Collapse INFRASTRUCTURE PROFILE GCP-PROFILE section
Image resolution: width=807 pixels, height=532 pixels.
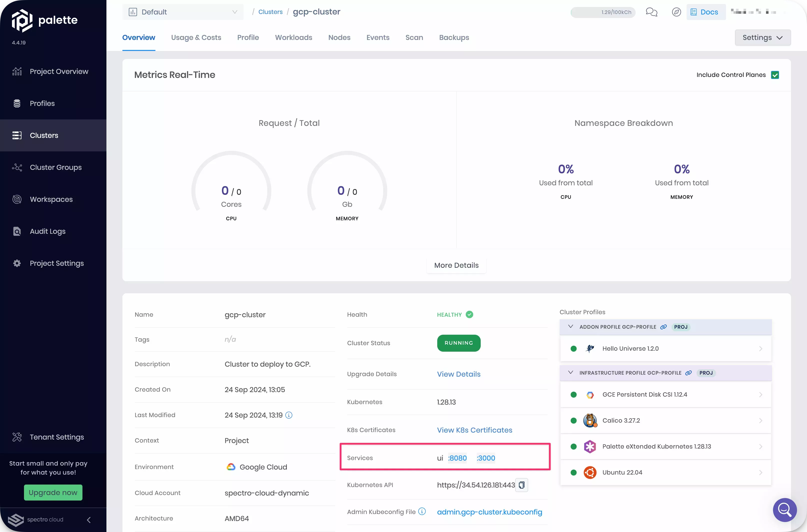click(570, 372)
